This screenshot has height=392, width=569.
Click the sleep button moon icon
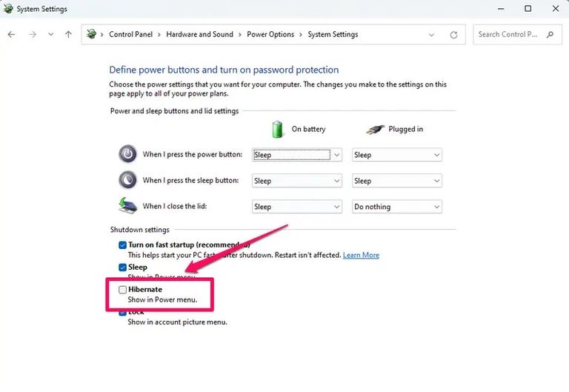(x=128, y=180)
